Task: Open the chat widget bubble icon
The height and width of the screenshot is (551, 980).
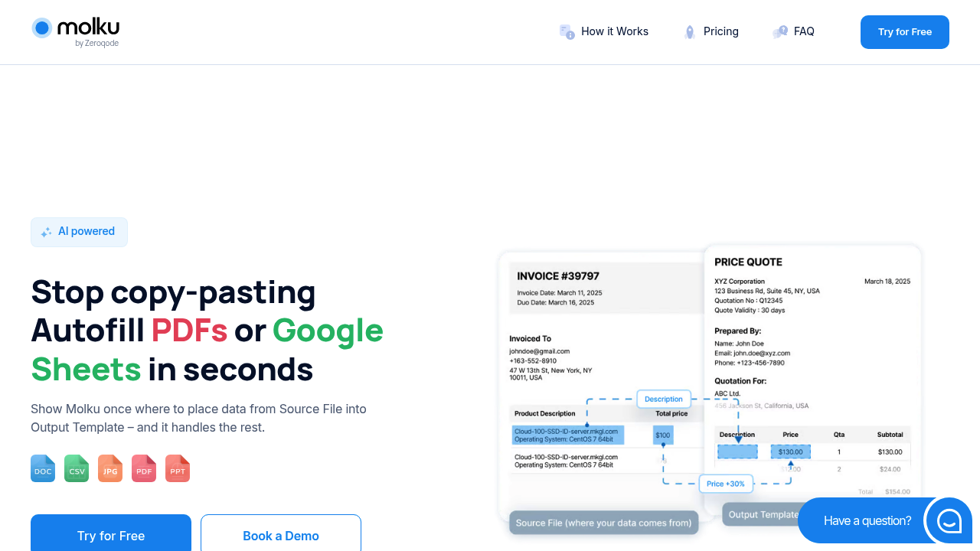Action: click(949, 520)
